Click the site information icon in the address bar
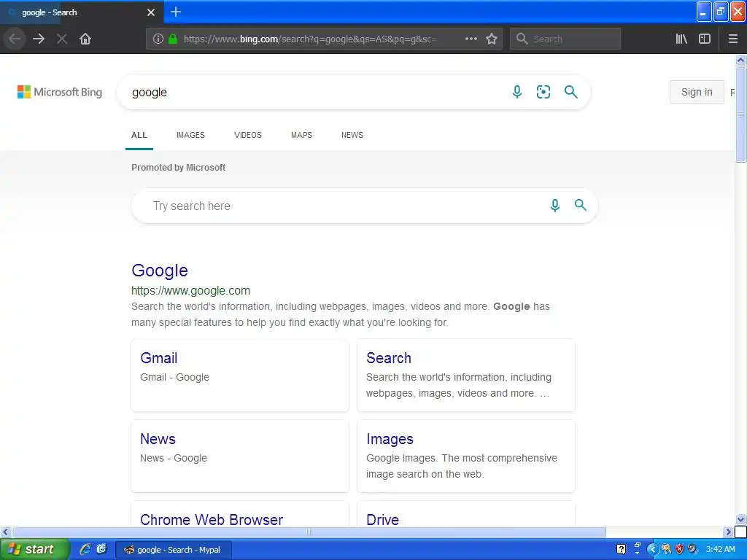The image size is (747, 560). click(x=158, y=39)
